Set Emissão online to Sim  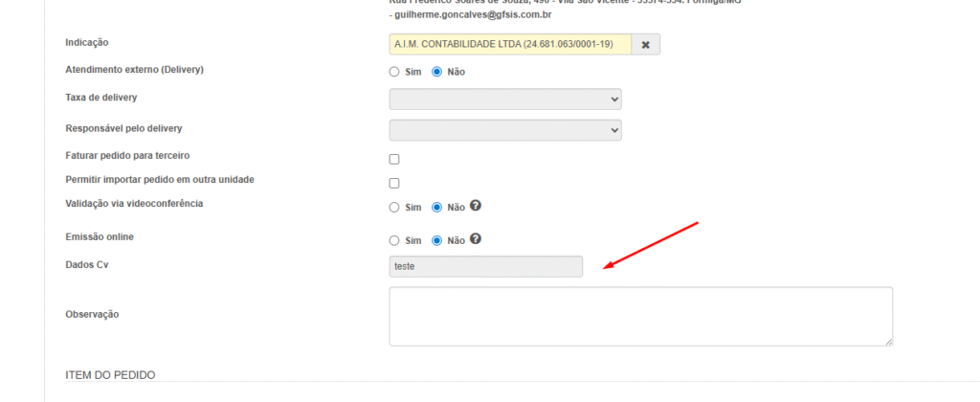pyautogui.click(x=394, y=240)
